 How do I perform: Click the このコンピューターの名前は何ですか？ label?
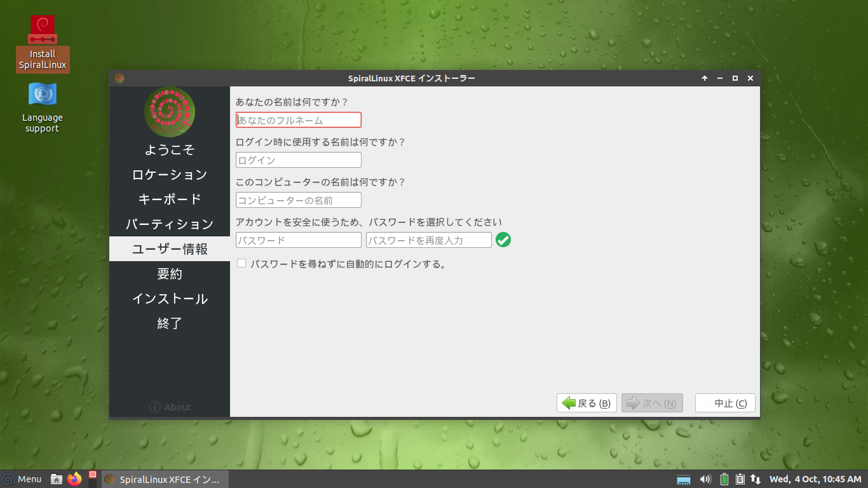[320, 182]
